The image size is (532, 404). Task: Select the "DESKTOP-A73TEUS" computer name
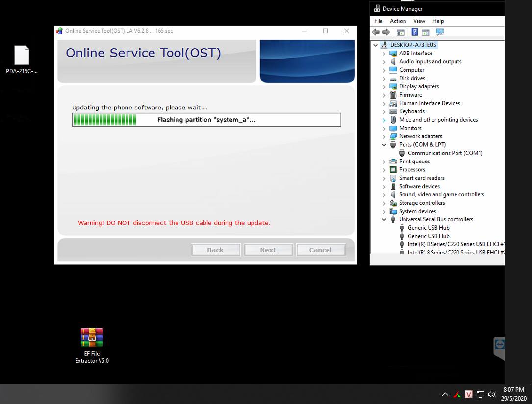[x=413, y=45]
